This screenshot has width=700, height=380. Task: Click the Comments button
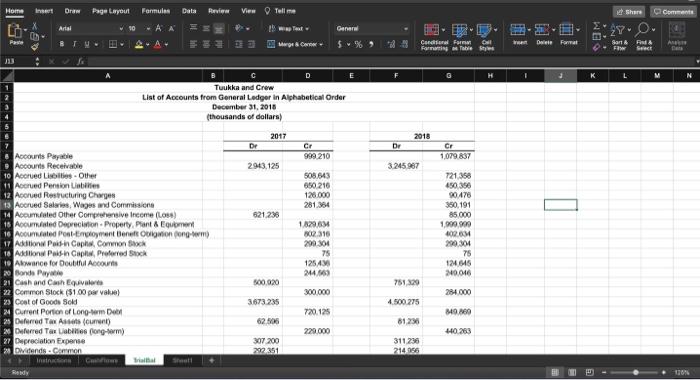click(x=673, y=12)
